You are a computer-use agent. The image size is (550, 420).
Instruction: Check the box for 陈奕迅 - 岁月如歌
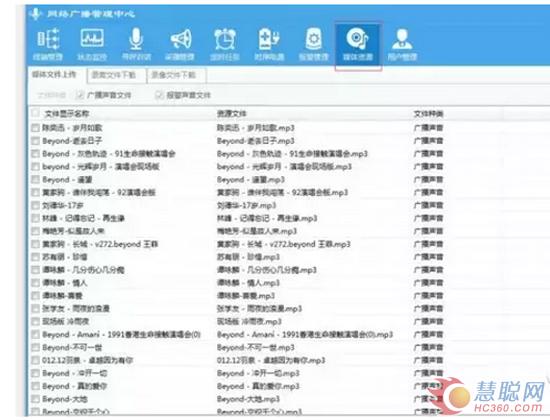pyautogui.click(x=35, y=128)
